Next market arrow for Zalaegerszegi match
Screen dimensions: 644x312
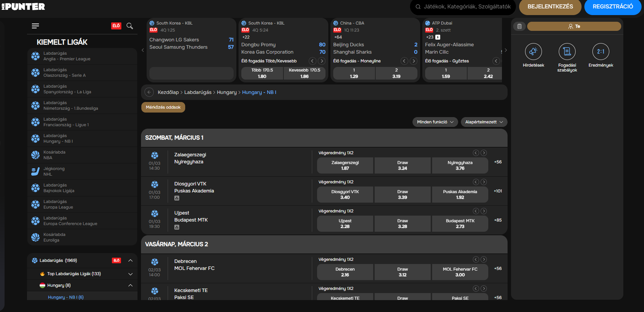484,153
